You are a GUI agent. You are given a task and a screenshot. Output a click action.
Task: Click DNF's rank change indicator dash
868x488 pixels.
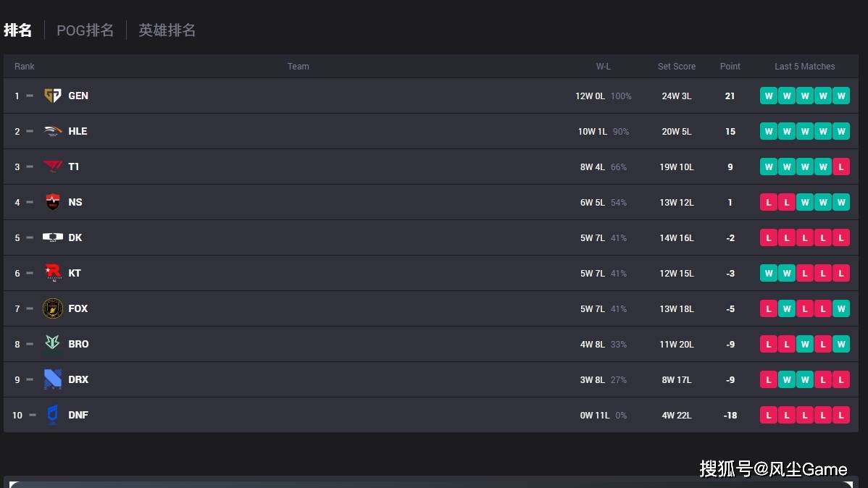33,414
